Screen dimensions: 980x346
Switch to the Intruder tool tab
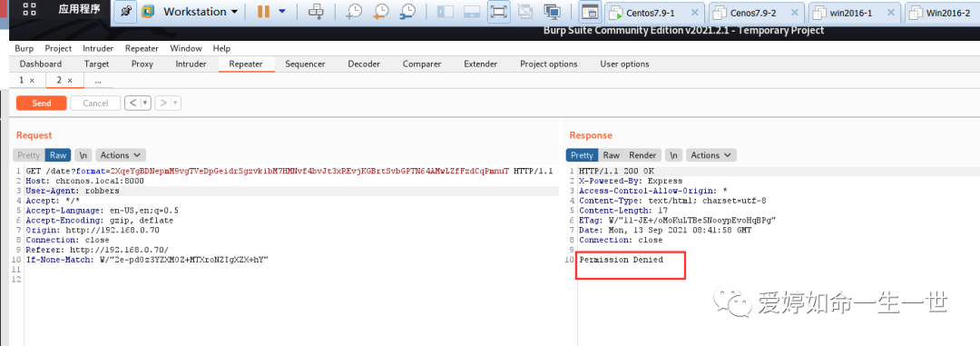click(191, 64)
